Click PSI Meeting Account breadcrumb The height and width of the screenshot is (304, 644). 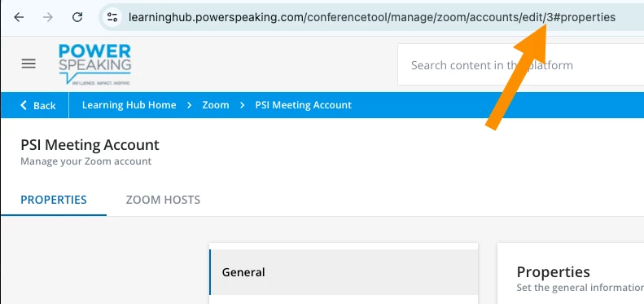304,105
